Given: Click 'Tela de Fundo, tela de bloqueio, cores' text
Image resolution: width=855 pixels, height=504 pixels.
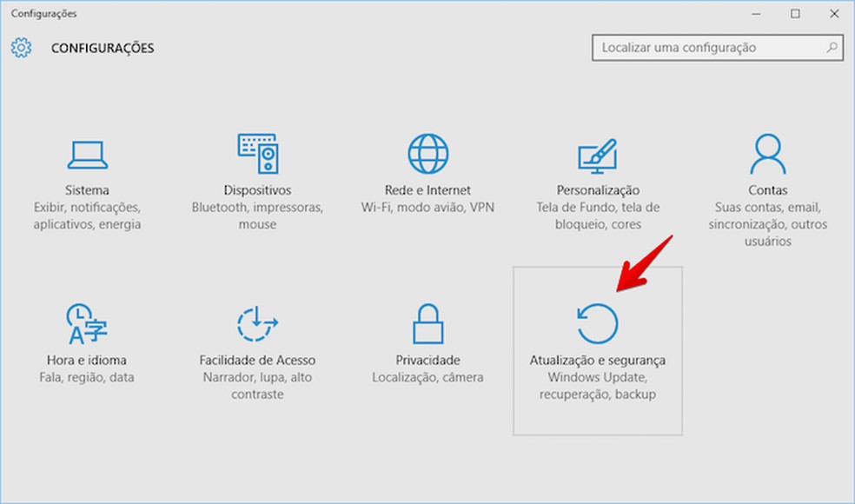Looking at the screenshot, I should pyautogui.click(x=598, y=216).
